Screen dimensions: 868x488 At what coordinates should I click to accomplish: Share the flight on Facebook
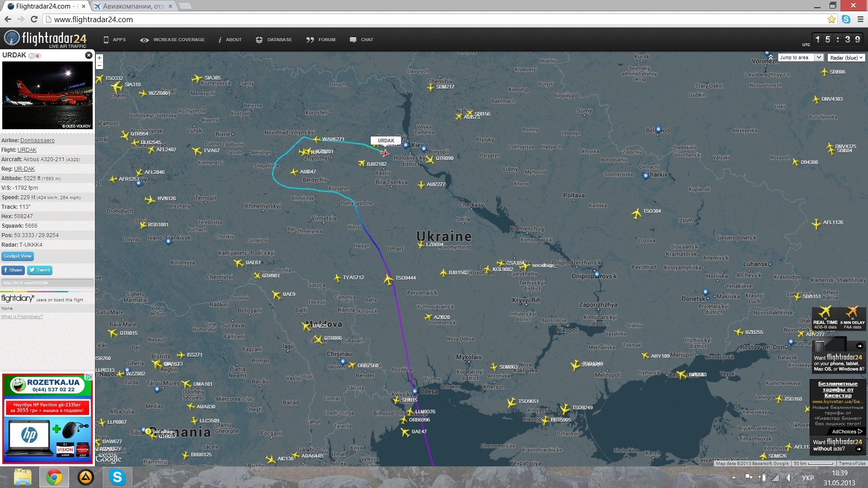tap(13, 270)
